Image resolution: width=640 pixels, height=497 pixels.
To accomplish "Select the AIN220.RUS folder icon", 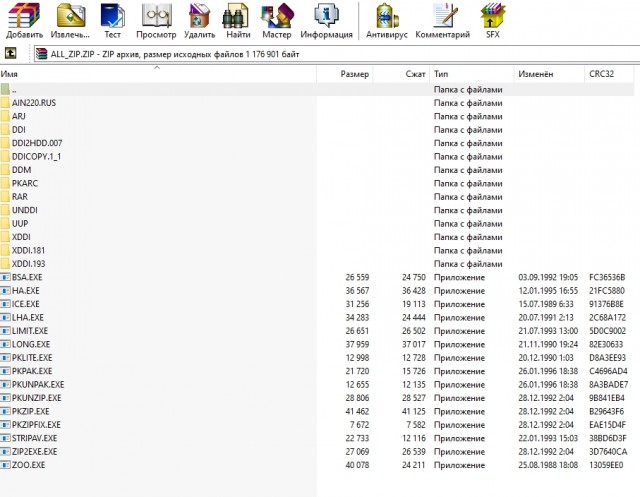I will (x=5, y=103).
